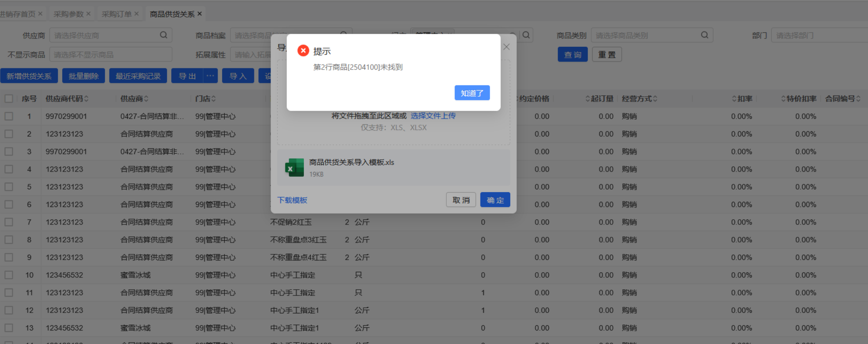
Task: Click the red error icon beside 提示
Action: click(303, 51)
